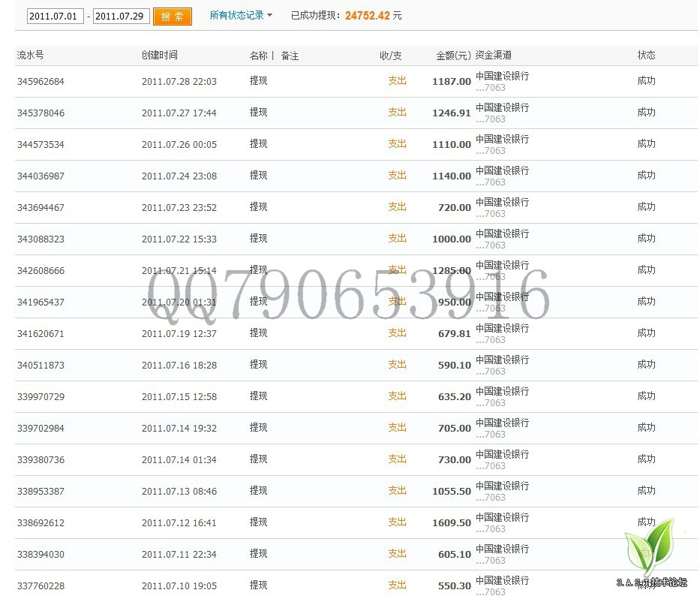Click the start date field 2011.07.01
This screenshot has height=596, width=700.
pyautogui.click(x=55, y=16)
